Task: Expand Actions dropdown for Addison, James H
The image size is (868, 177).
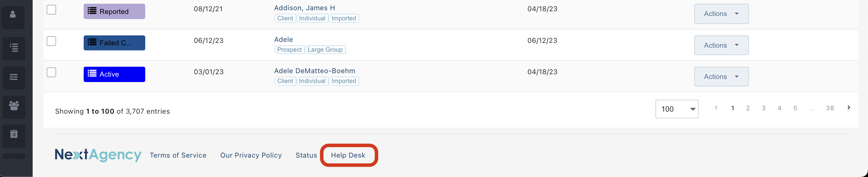Action: [721, 14]
